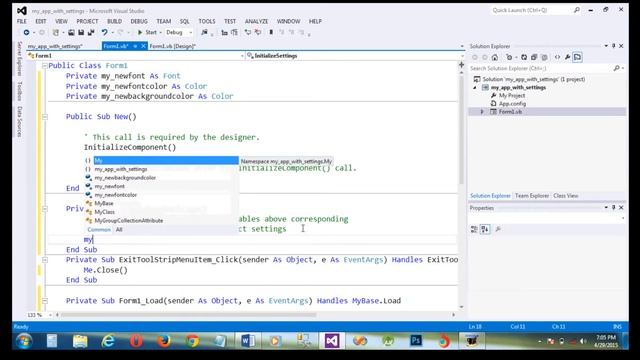Image resolution: width=640 pixels, height=360 pixels.
Task: Switch IntelliSense list to All tab
Action: tap(119, 229)
